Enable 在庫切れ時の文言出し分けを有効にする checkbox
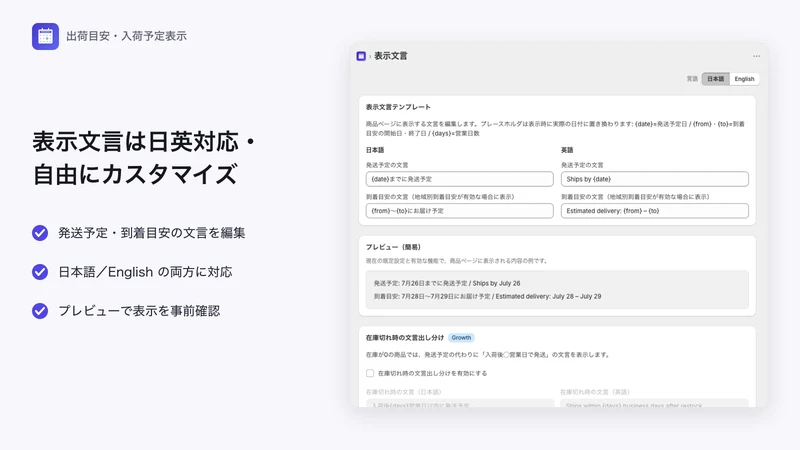The height and width of the screenshot is (450, 800). [370, 373]
